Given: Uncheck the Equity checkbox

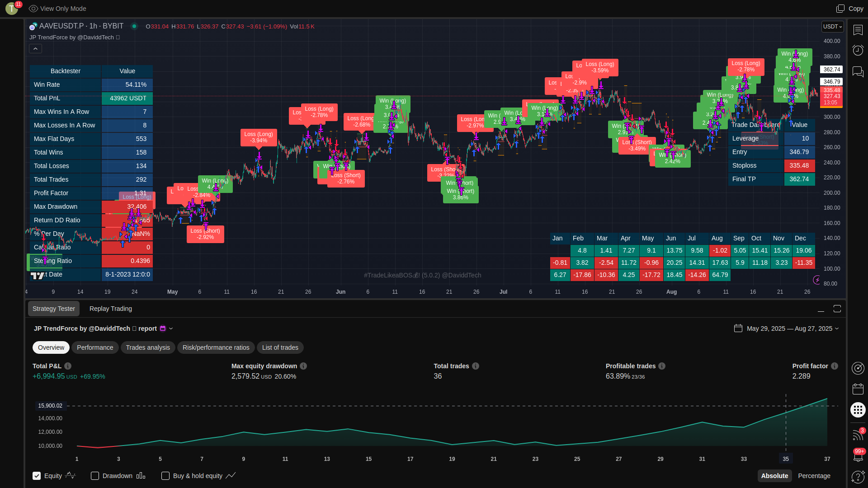Looking at the screenshot, I should [37, 476].
